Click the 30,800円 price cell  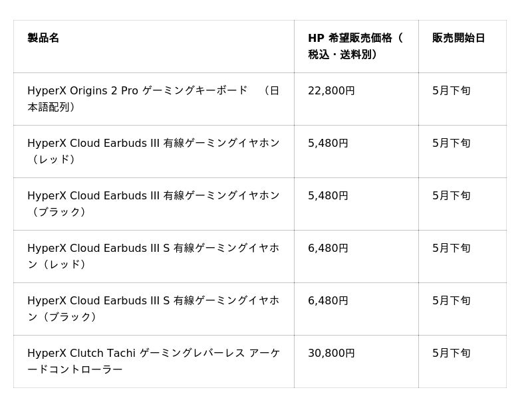(x=331, y=354)
